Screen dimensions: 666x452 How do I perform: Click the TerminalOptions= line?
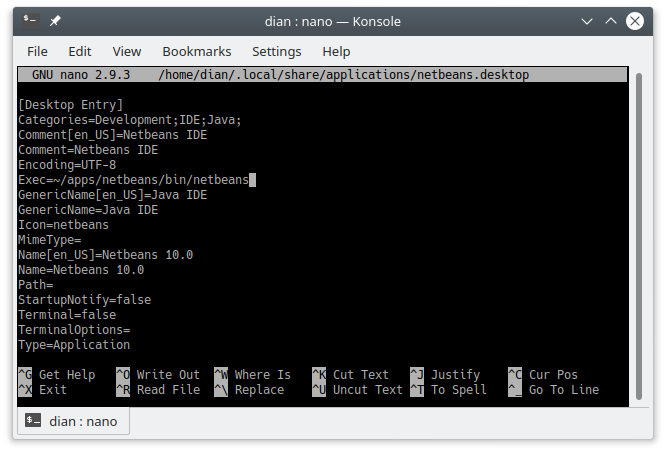click(x=74, y=330)
